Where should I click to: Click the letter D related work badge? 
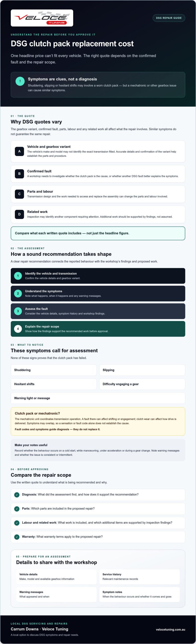(x=19, y=214)
